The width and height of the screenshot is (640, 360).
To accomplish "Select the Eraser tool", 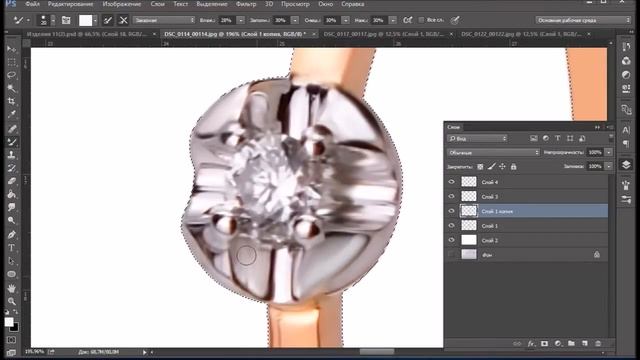I will pos(11,181).
